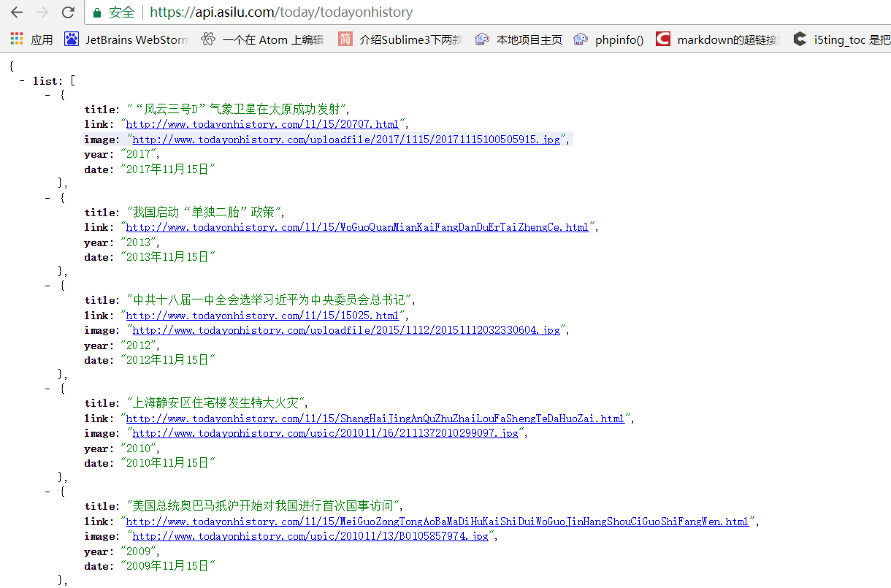Click the browser forward arrow
Viewport: 891px width, 588px height.
pos(42,12)
